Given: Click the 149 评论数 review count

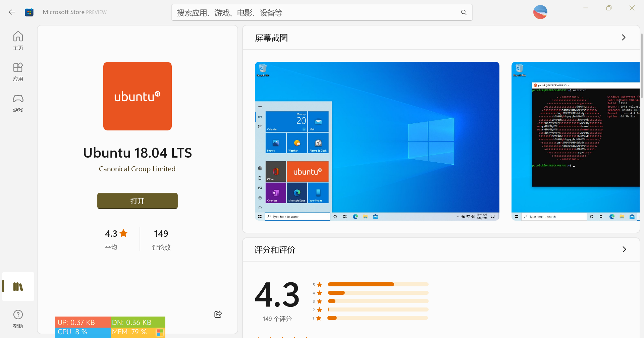Looking at the screenshot, I should click(x=161, y=240).
